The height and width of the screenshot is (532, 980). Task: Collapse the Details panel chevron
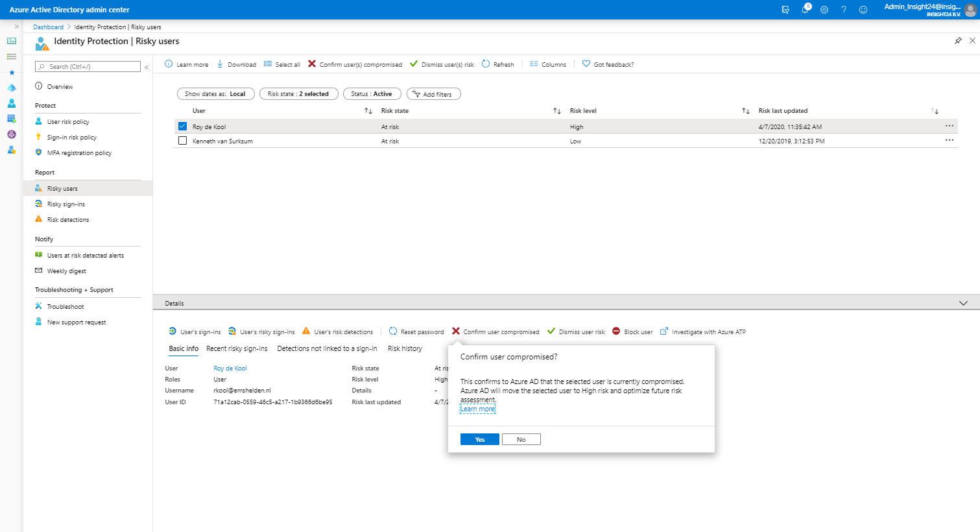[x=963, y=303]
